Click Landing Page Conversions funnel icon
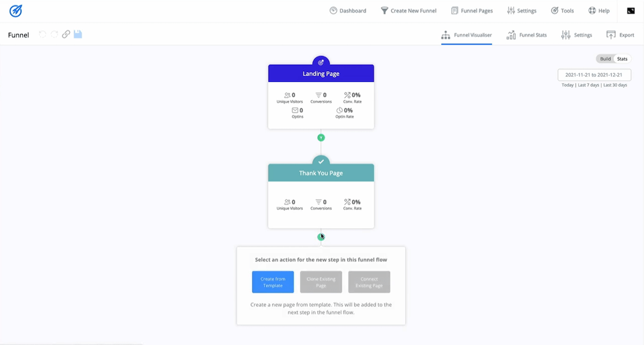The width and height of the screenshot is (644, 345). coord(318,95)
